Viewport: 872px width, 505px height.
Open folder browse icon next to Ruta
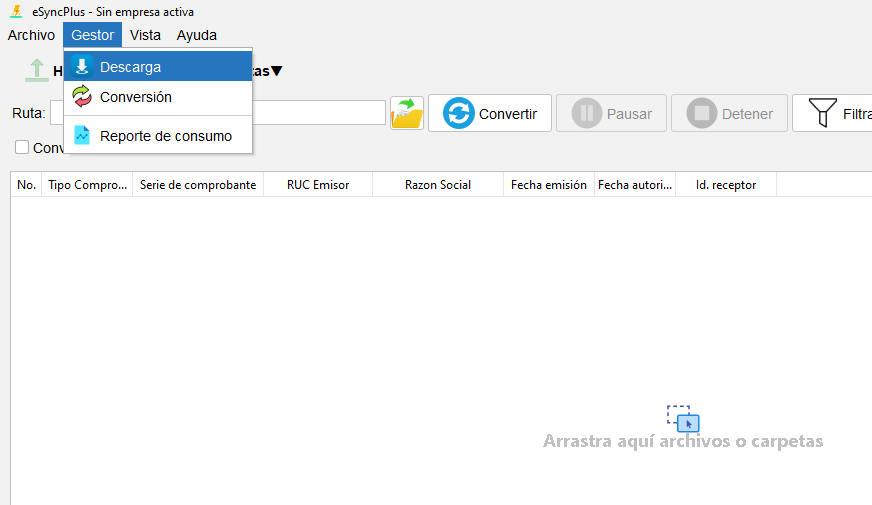click(407, 113)
